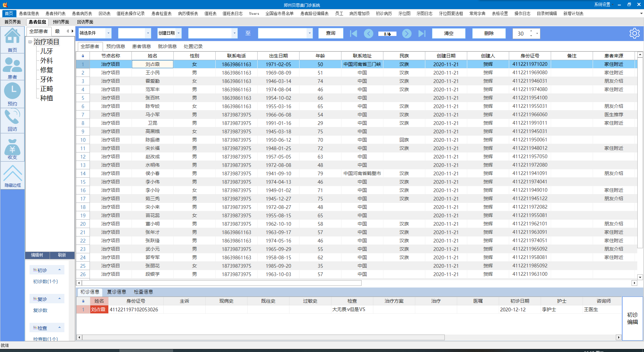Select patient row 王小民
Viewport: 644px width, 352px height.
click(356, 73)
